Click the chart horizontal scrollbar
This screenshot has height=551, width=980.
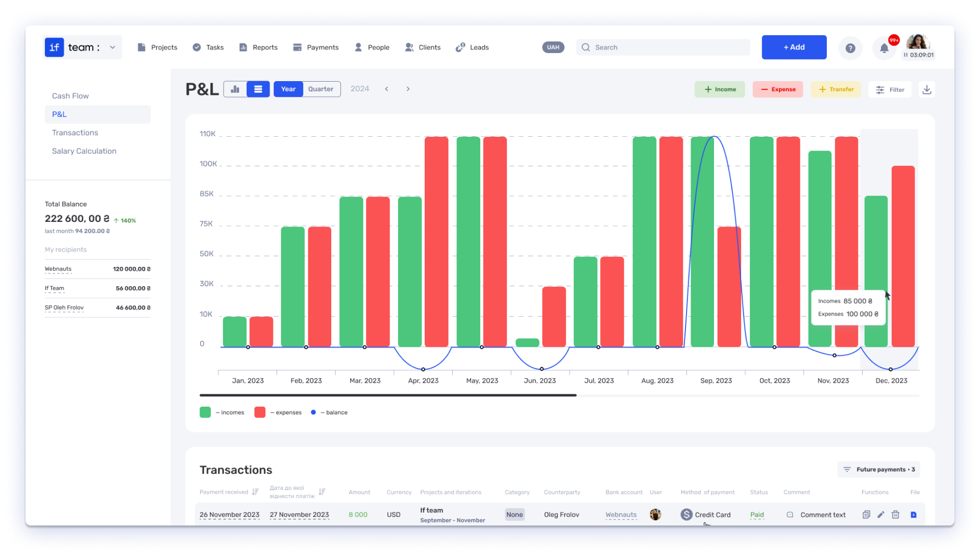coord(388,395)
